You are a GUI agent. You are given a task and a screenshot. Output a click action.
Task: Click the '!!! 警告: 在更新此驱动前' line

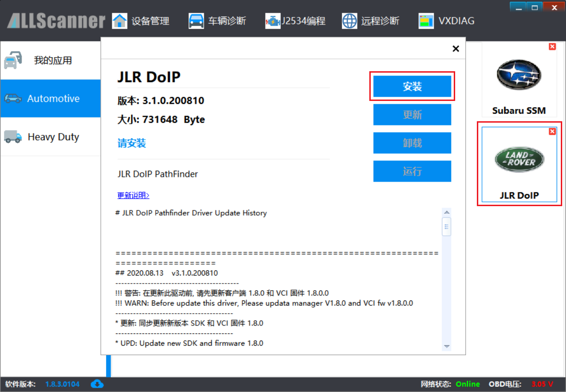tap(222, 293)
